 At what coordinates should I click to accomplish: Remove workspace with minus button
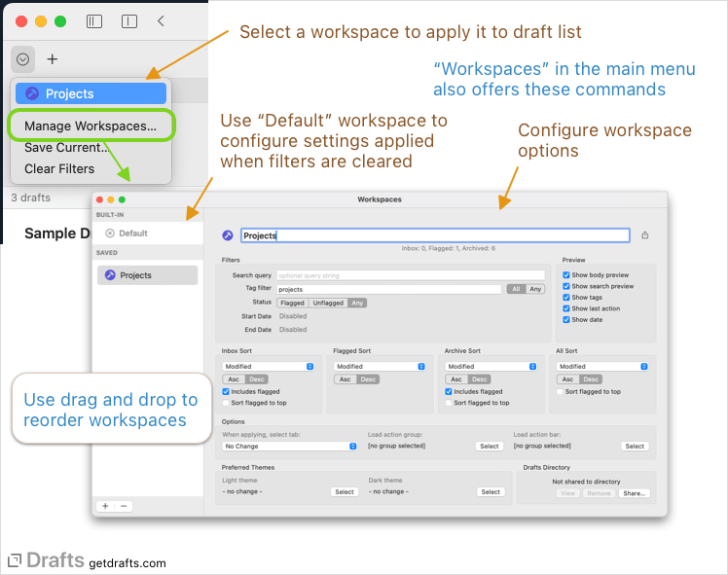tap(124, 506)
